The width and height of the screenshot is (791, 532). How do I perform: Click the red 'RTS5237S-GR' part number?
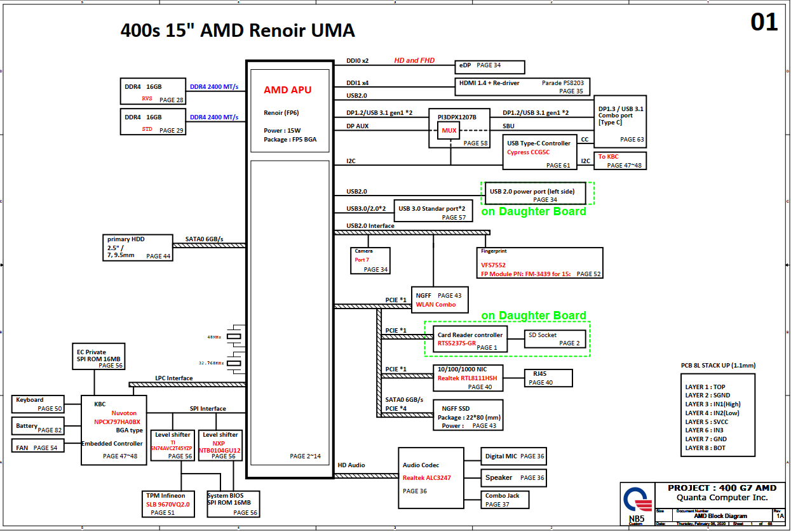click(x=457, y=343)
